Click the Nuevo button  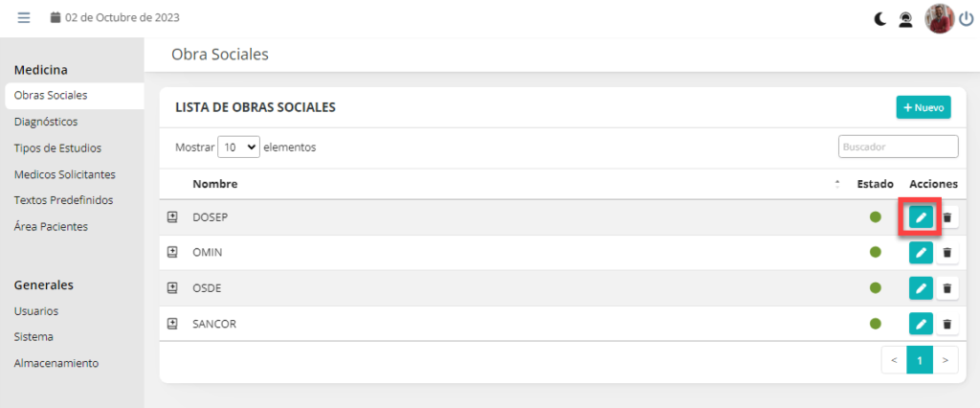(x=924, y=107)
